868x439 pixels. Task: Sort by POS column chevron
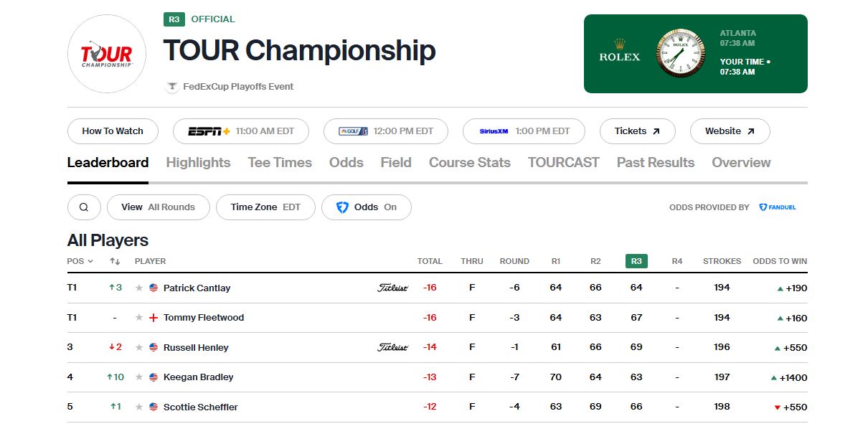pos(90,261)
